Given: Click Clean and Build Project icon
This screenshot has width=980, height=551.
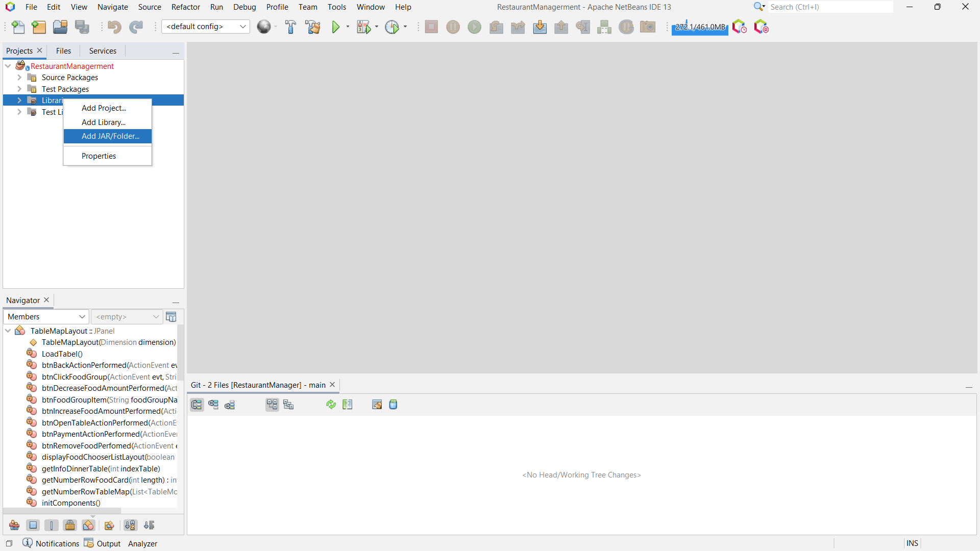Looking at the screenshot, I should [312, 27].
